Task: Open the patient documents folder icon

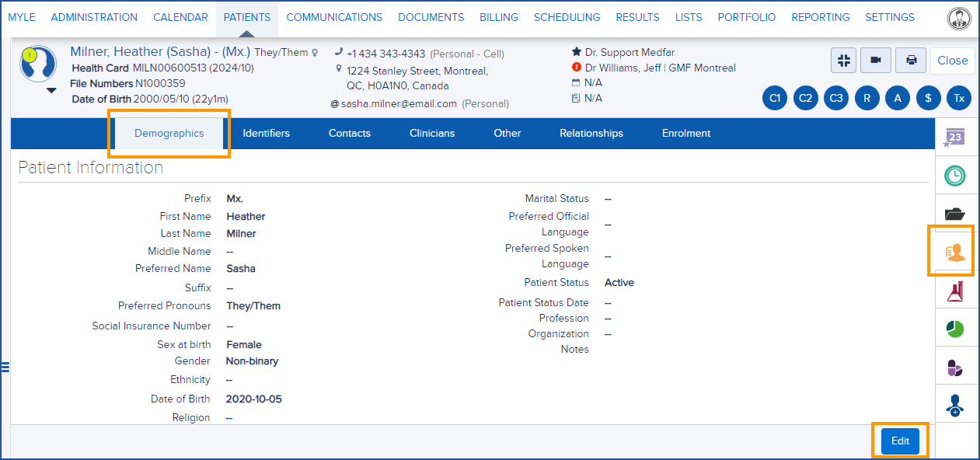Action: [956, 212]
